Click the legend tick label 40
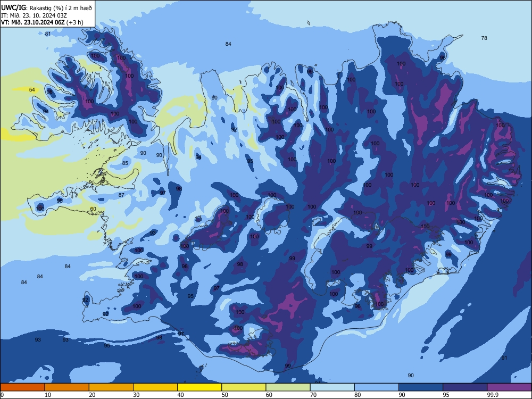Viewport: 532px width, 399px height. point(180,395)
